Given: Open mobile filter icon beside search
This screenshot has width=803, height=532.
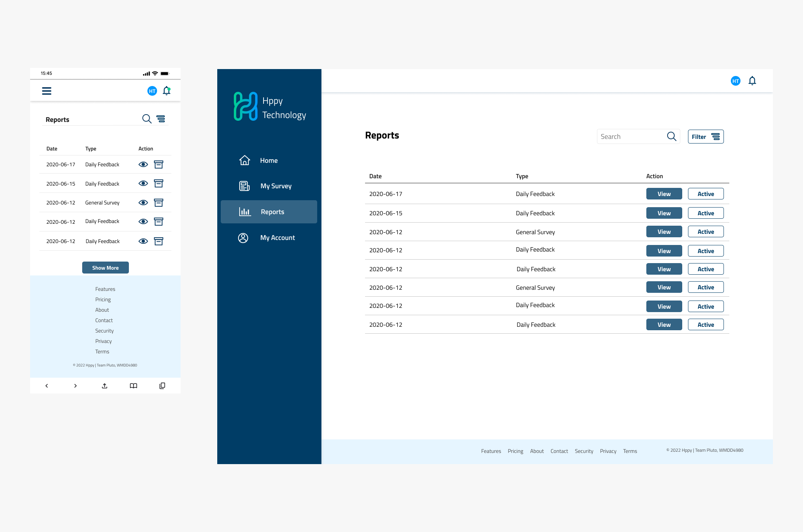Looking at the screenshot, I should coord(161,119).
